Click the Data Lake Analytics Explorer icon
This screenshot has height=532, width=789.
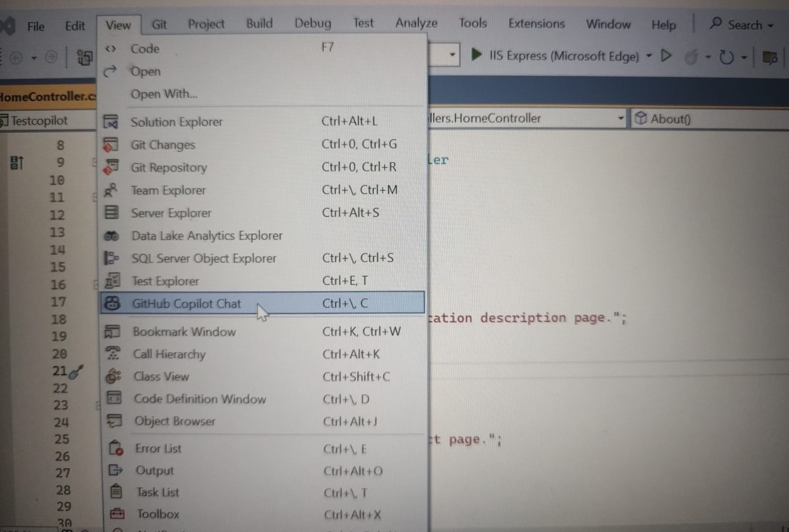pos(111,236)
